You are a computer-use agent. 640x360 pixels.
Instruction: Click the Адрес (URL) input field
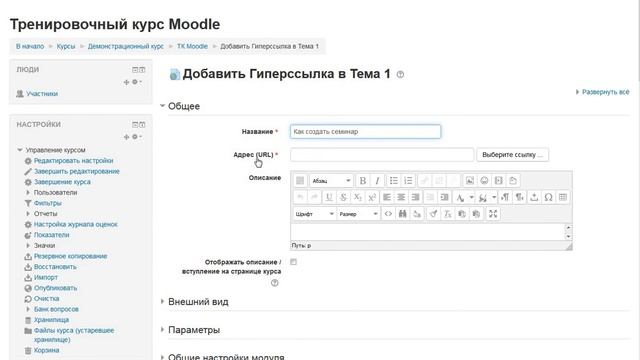pos(382,155)
